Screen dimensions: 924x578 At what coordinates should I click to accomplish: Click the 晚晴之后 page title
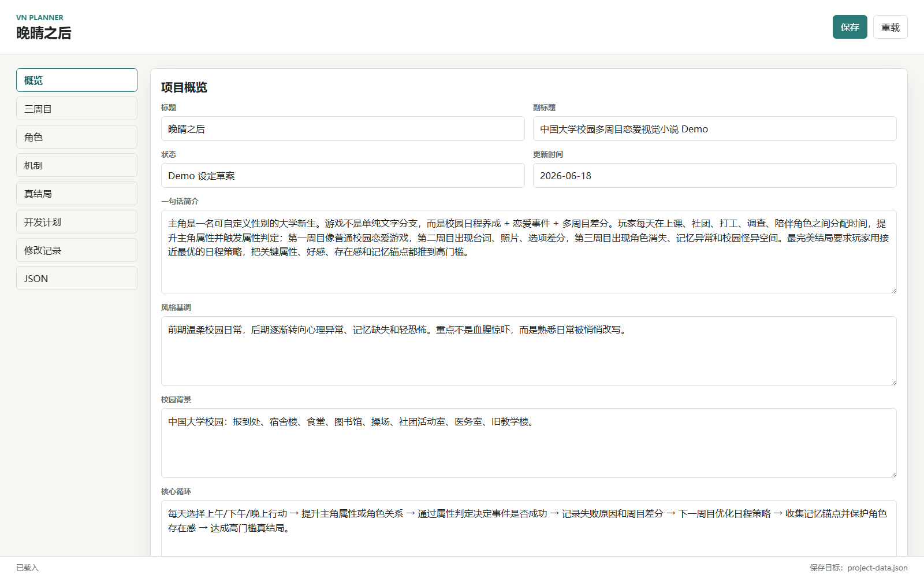(44, 34)
